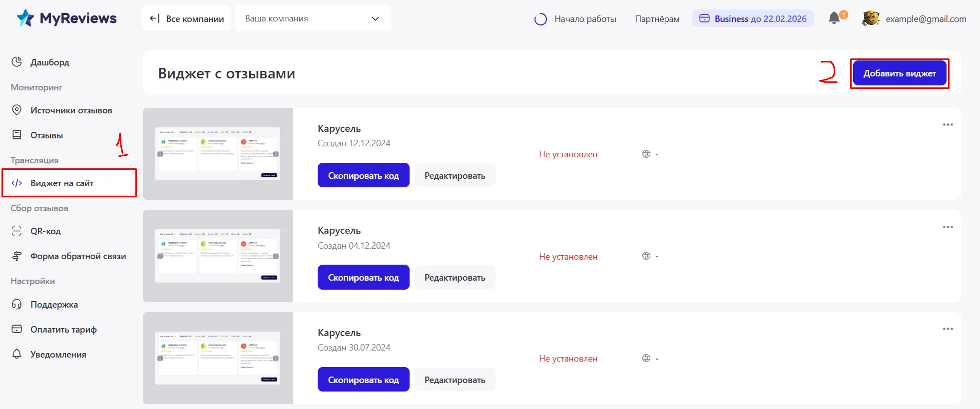Open three-dot menu for widget created 30.07.2024
This screenshot has width=980, height=409.
coord(948,329)
